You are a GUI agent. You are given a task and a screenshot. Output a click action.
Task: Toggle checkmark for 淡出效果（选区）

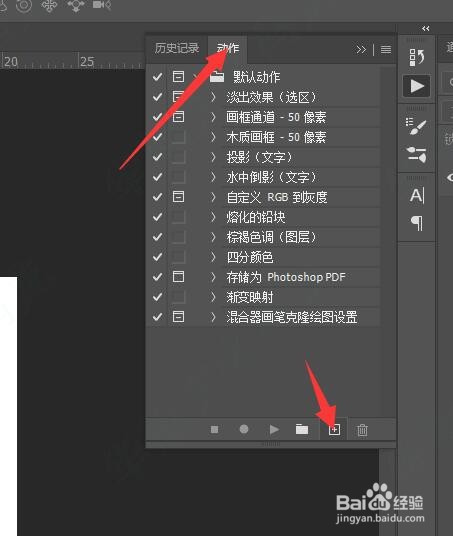(x=157, y=97)
